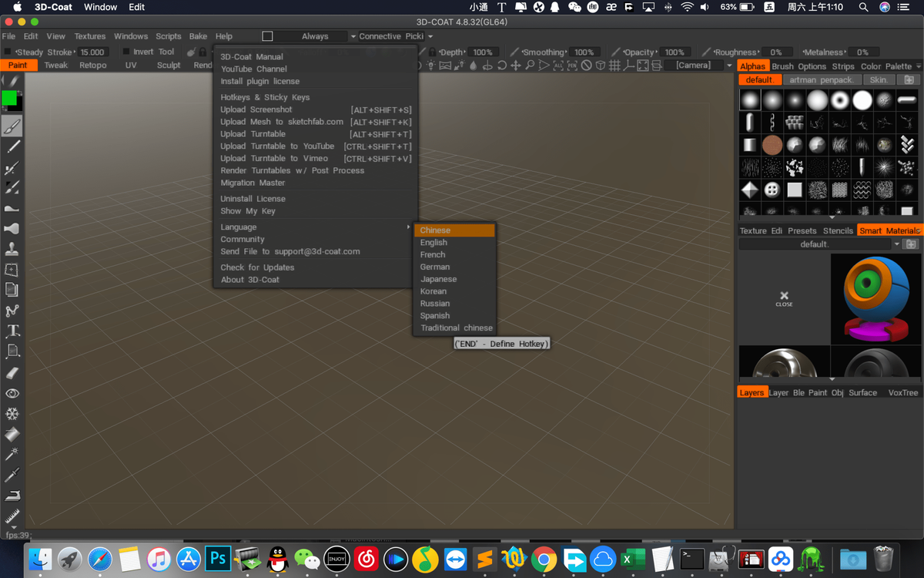Select the curve path tool in left toolbar
The width and height of the screenshot is (924, 578).
tap(12, 311)
